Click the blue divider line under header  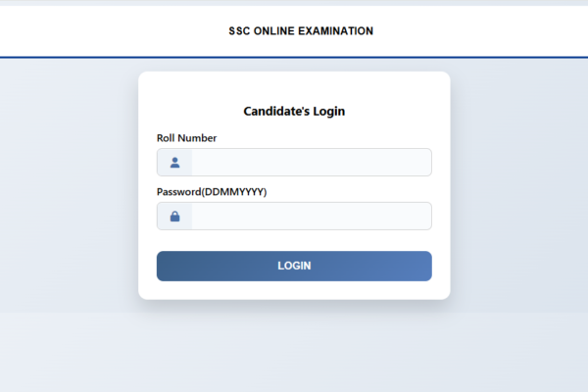point(294,57)
